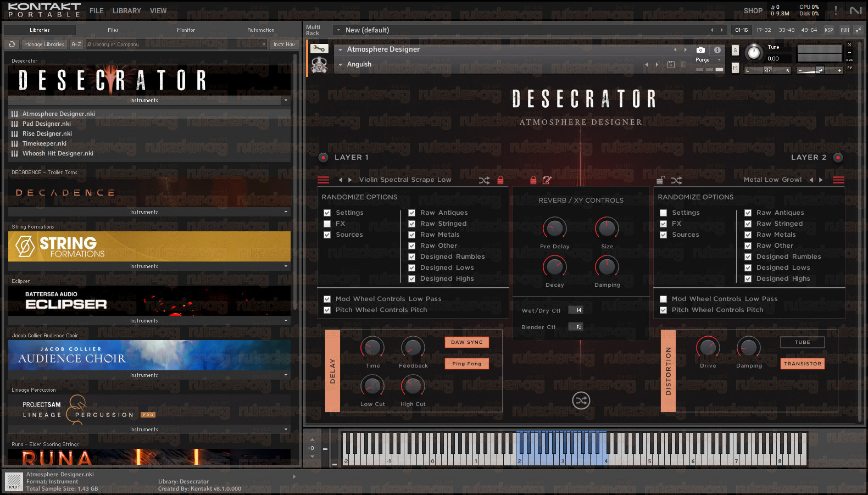Toggle Layer 2 power button
This screenshot has height=495, width=868.
pos(838,158)
